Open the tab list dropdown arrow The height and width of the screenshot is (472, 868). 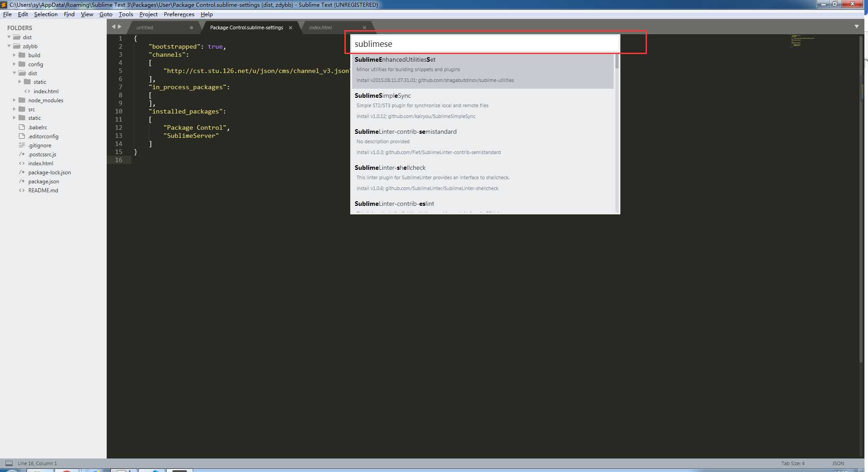[857, 27]
